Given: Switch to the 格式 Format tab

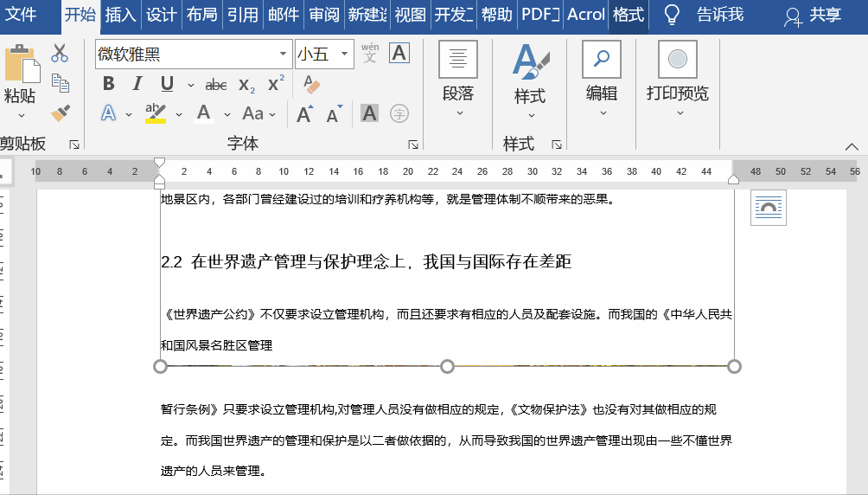Looking at the screenshot, I should click(629, 15).
